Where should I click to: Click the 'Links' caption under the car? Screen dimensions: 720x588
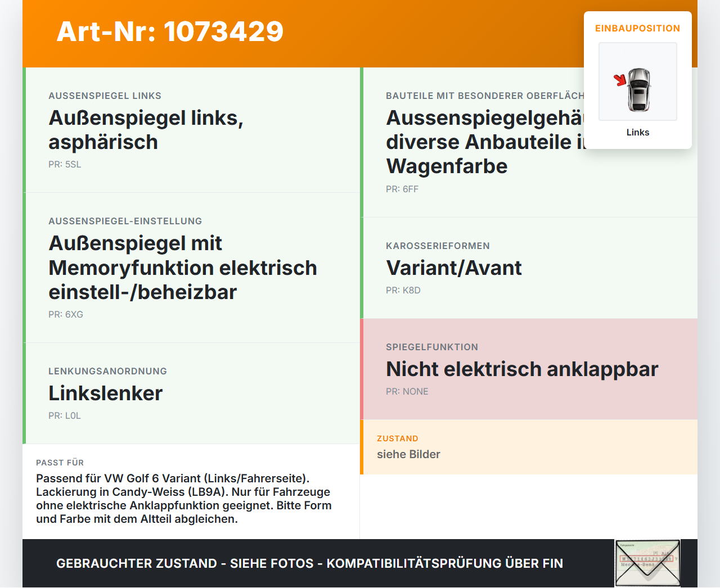(x=638, y=132)
